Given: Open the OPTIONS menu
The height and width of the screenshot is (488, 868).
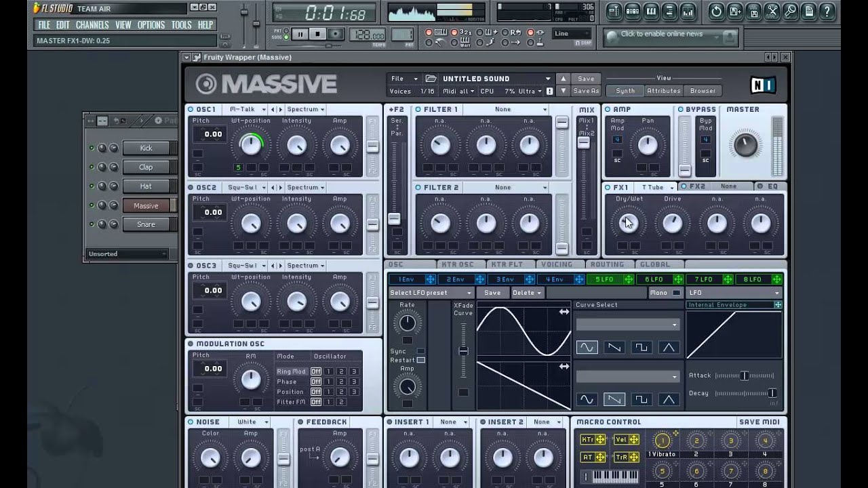Looking at the screenshot, I should pyautogui.click(x=151, y=24).
